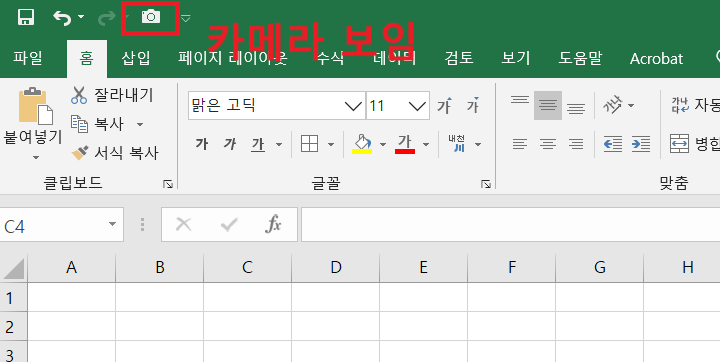The width and height of the screenshot is (720, 362).
Task: Open the 파일 tab
Action: (x=28, y=58)
